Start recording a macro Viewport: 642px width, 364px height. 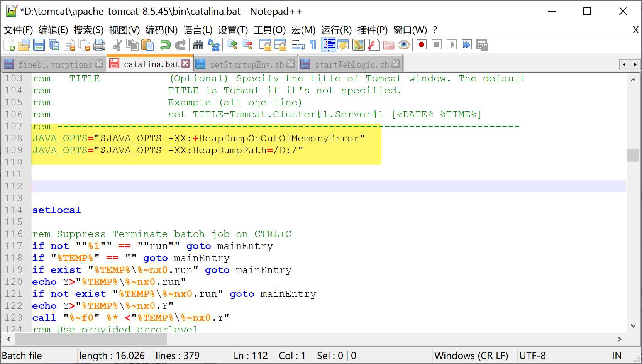pyautogui.click(x=422, y=45)
